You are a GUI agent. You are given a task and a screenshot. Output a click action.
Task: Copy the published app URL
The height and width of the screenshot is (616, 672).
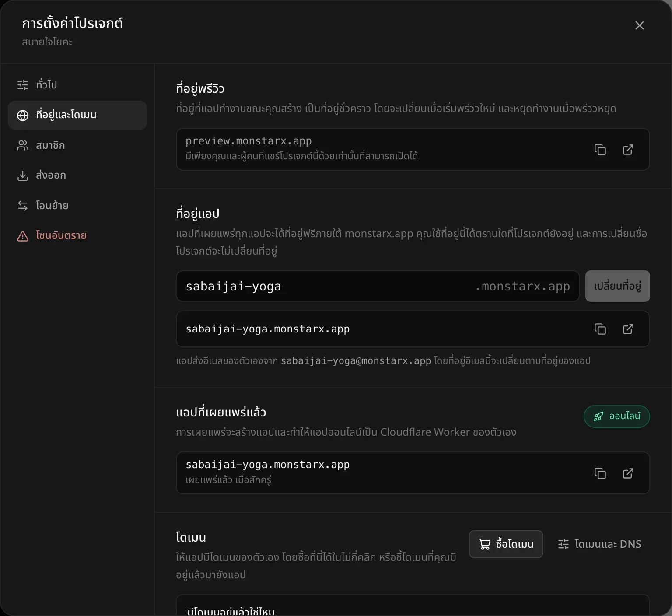pos(600,473)
